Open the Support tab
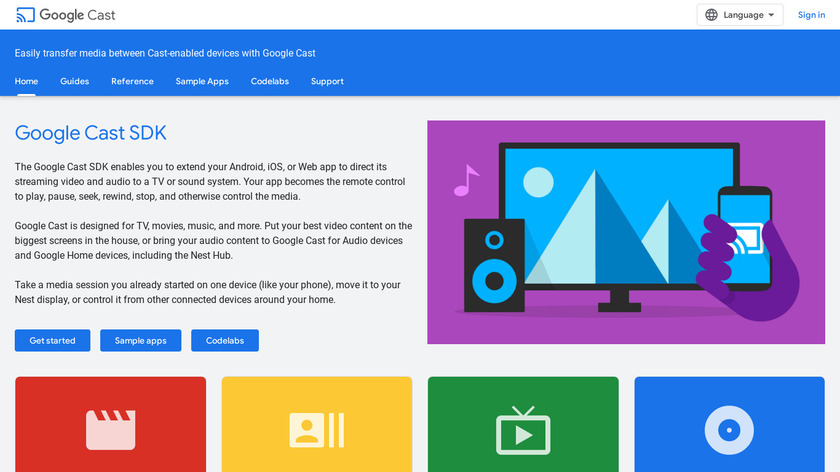Screen dimensions: 840x472 click(x=327, y=81)
